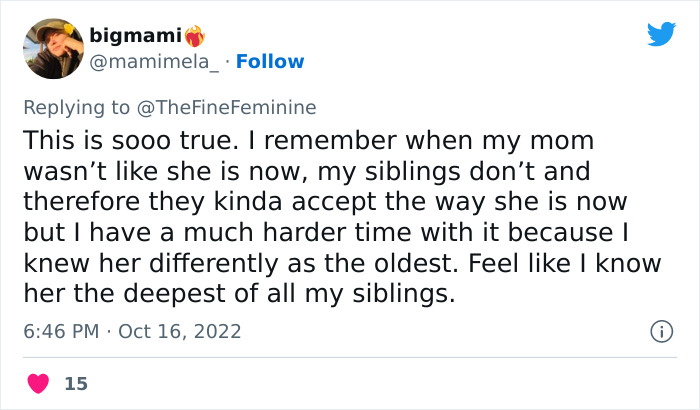
Task: Click the fire heart emoji beside bigmami
Action: 194,36
